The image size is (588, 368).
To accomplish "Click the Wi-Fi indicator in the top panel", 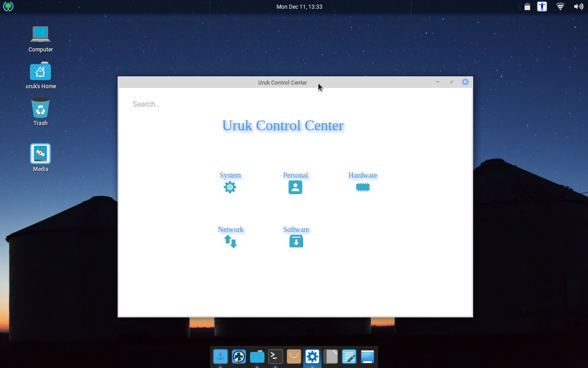I will [560, 6].
